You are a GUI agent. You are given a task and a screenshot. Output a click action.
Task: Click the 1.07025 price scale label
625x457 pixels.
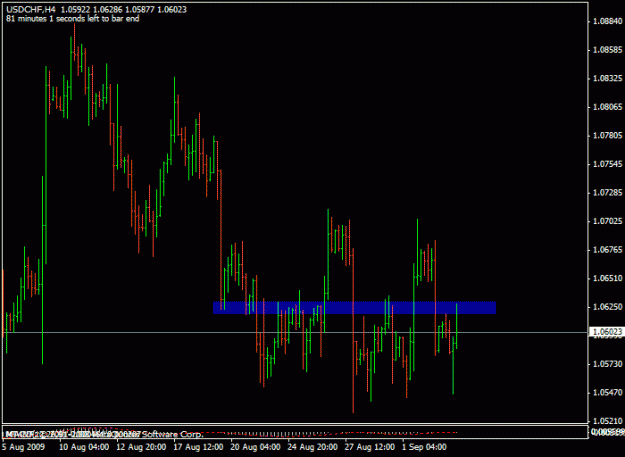(607, 221)
